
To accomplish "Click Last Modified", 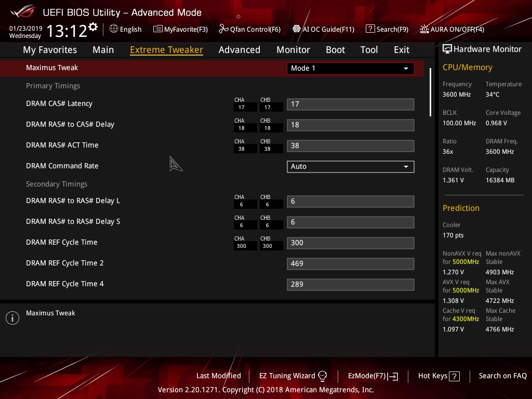I will 219,376.
